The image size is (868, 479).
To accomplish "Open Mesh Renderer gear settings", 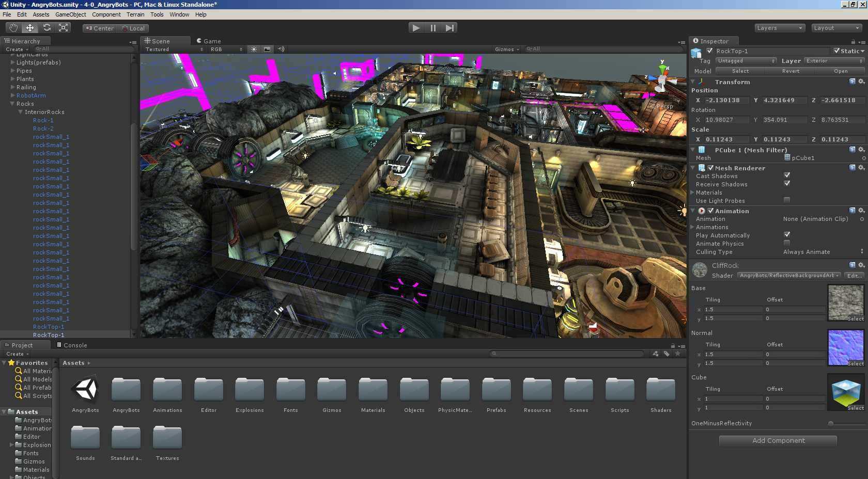I will point(861,168).
